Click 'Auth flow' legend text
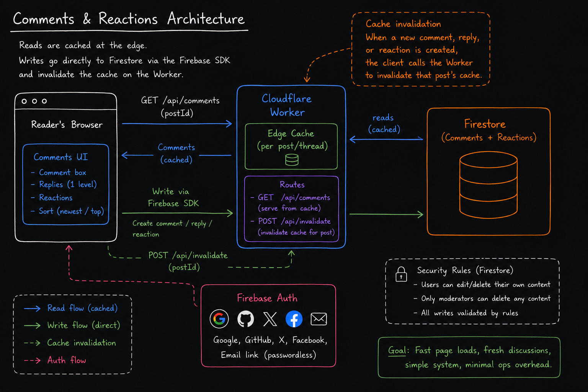The height and width of the screenshot is (392, 588). 67,360
